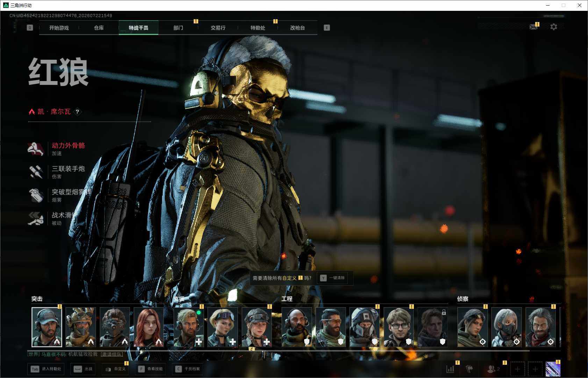Select the operator portrait wearing glasses

tap(399, 327)
